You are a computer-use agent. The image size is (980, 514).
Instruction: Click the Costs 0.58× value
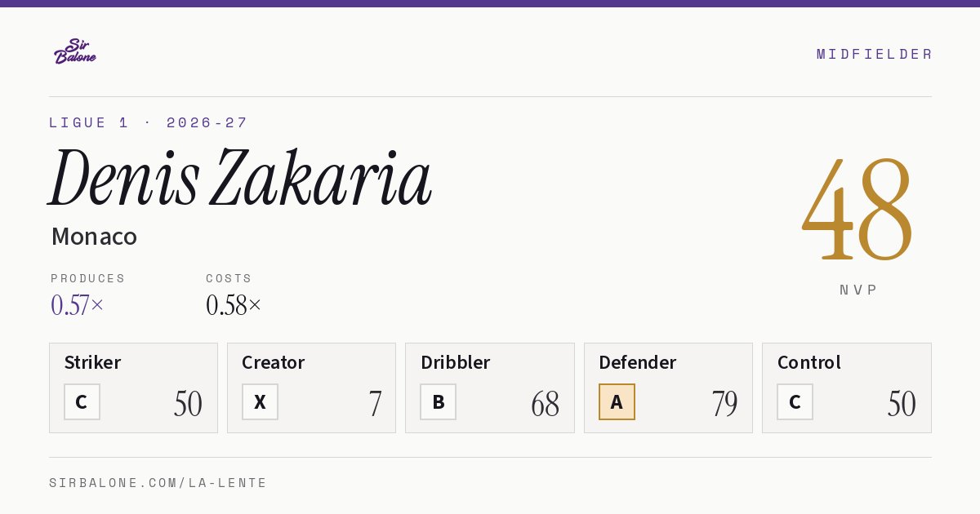[x=234, y=305]
